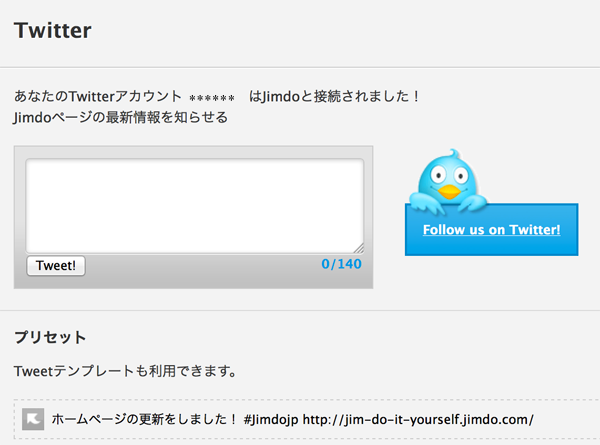Select the ホームページの更新をしました！ preset text
This screenshot has height=445, width=600.
[145, 419]
